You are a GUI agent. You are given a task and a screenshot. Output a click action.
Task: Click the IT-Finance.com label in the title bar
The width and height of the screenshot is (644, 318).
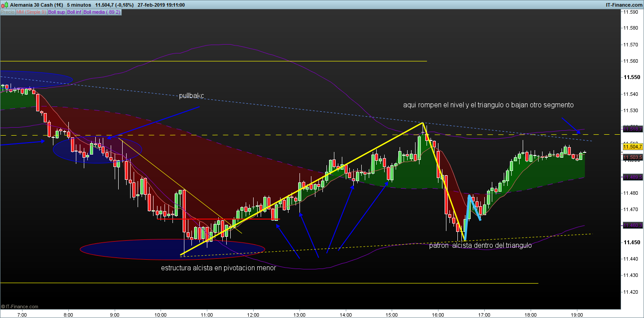point(624,5)
